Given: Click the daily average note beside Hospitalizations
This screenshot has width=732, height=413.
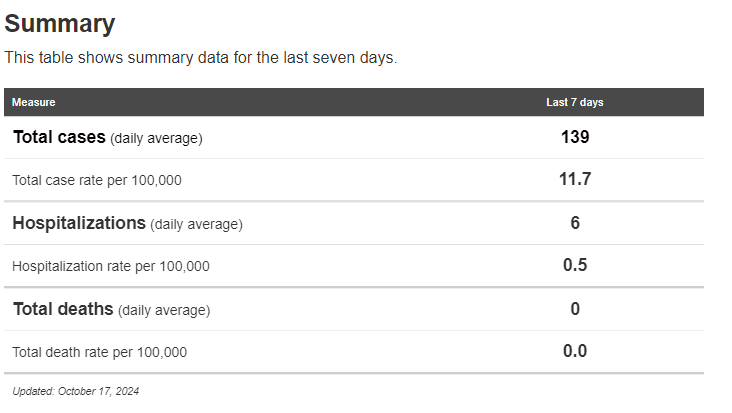Looking at the screenshot, I should click(196, 224).
